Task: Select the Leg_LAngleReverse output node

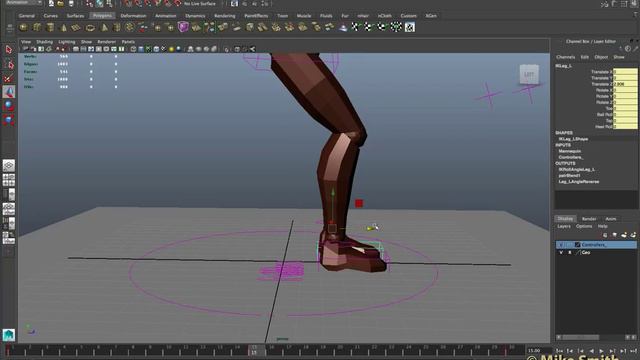Action: (x=578, y=182)
